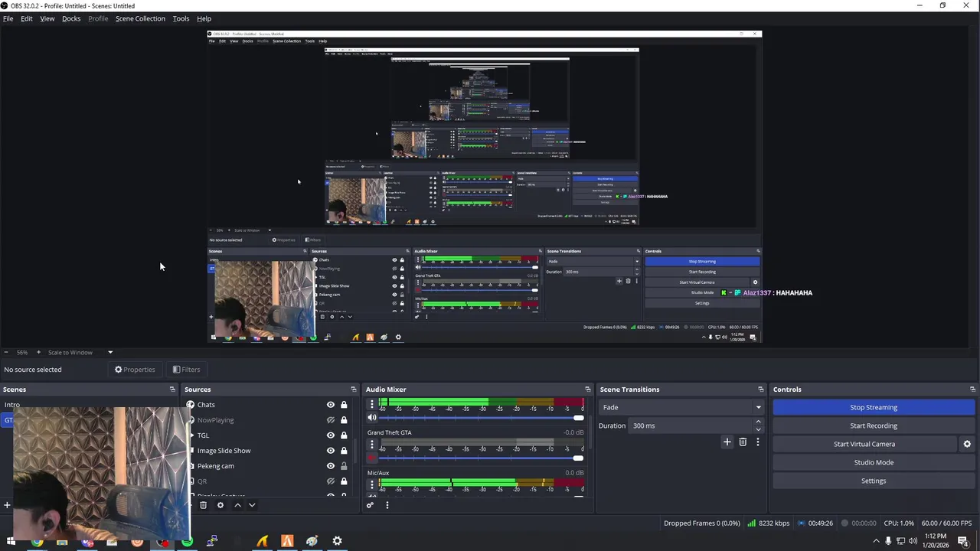
Task: Mute the top audio channel speaker
Action: point(372,418)
